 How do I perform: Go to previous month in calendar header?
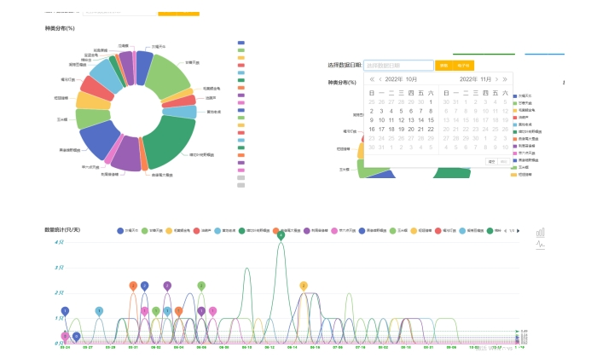click(380, 78)
